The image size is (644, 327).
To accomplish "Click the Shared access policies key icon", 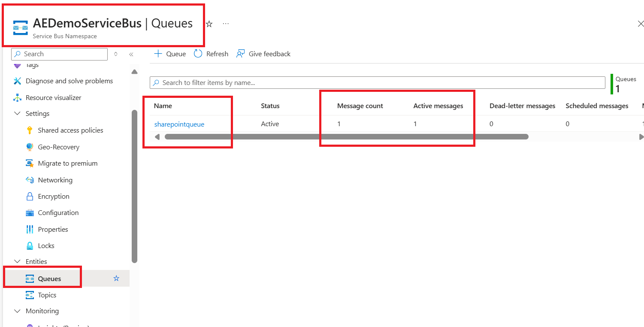I will pos(30,130).
